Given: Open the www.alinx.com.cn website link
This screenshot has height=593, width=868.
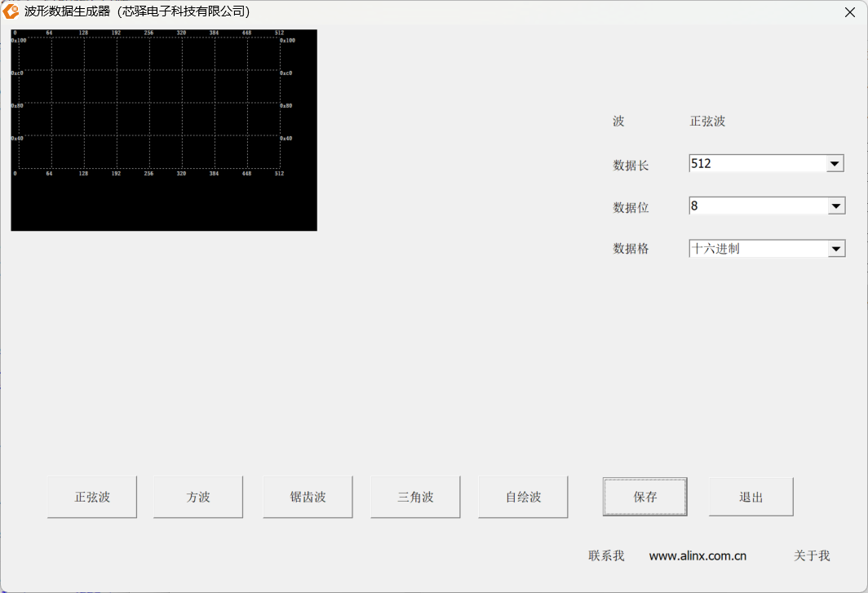Looking at the screenshot, I should [x=697, y=556].
